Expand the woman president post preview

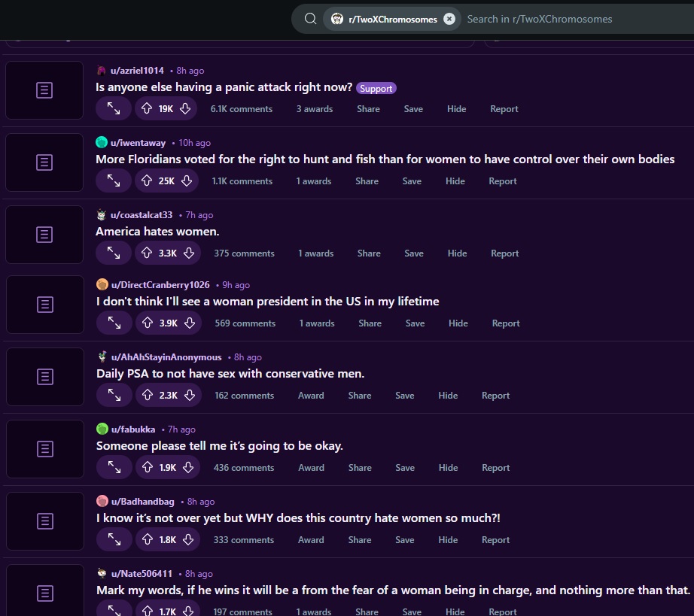click(114, 323)
